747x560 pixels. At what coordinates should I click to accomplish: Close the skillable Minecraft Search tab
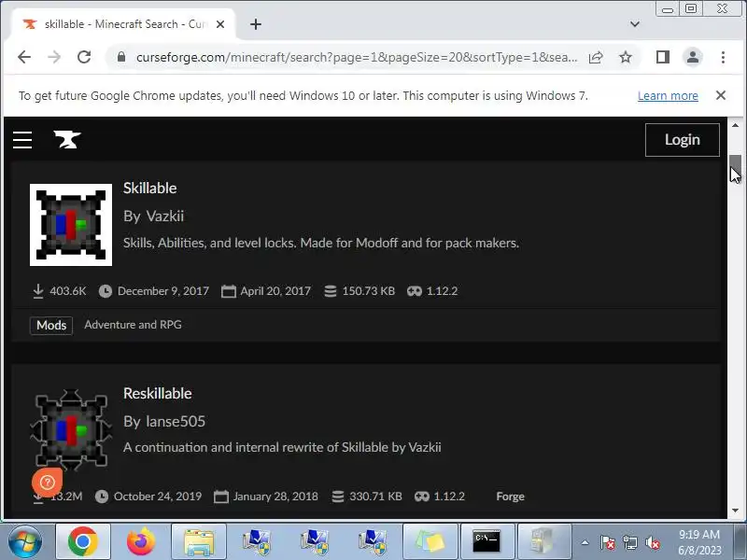(x=220, y=24)
